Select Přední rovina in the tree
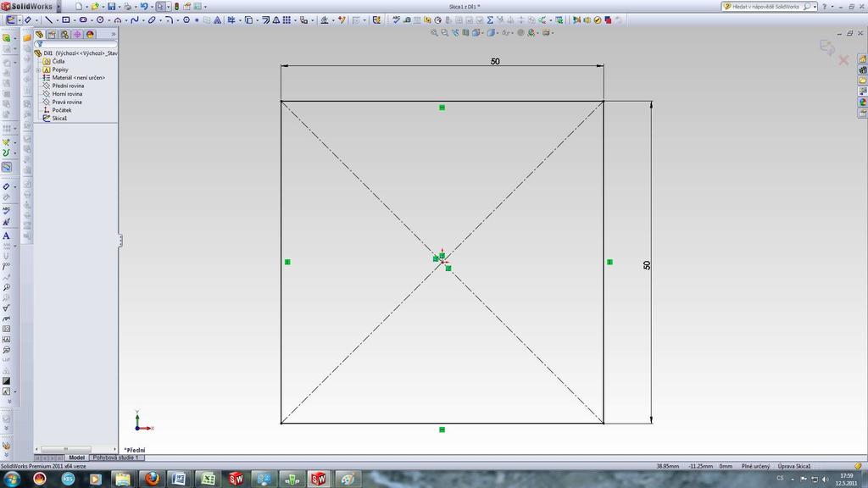 [x=68, y=86]
